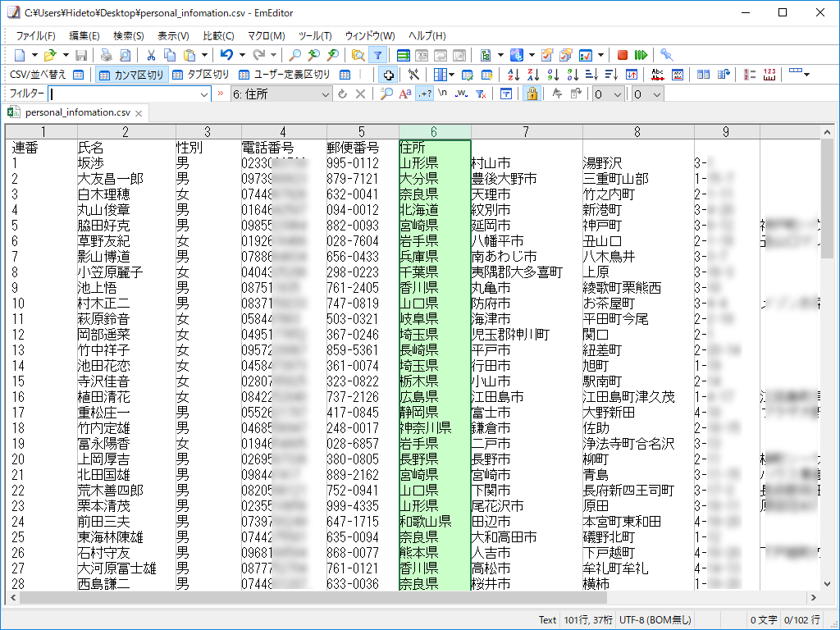Open 検索(S) menu
The width and height of the screenshot is (840, 630).
coord(129,36)
